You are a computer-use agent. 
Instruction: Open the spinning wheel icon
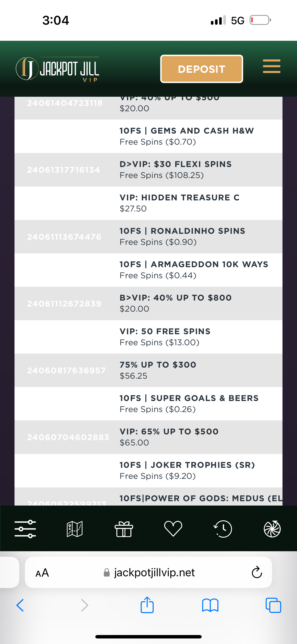coord(272,529)
